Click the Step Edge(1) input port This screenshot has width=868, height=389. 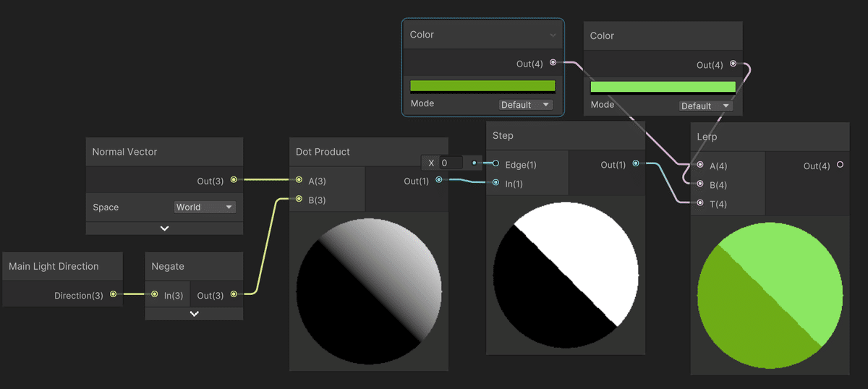tap(495, 163)
